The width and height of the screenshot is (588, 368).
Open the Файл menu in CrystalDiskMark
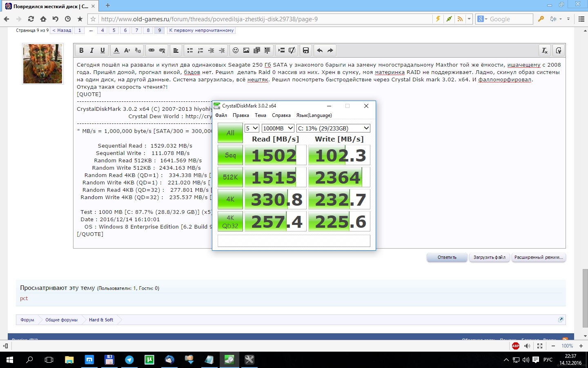pos(221,115)
